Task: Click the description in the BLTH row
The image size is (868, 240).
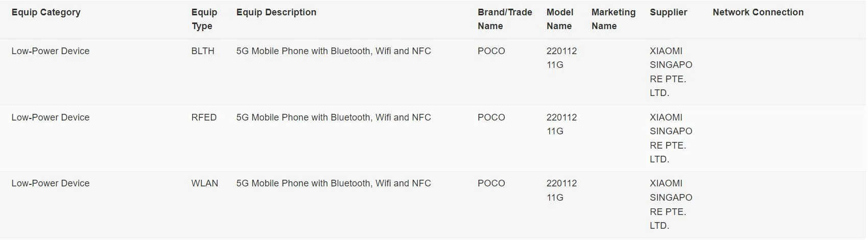Action: click(x=333, y=51)
